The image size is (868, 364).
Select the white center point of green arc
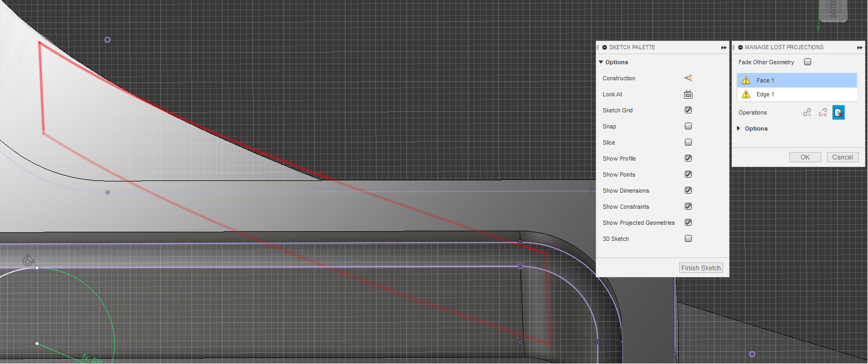click(37, 344)
